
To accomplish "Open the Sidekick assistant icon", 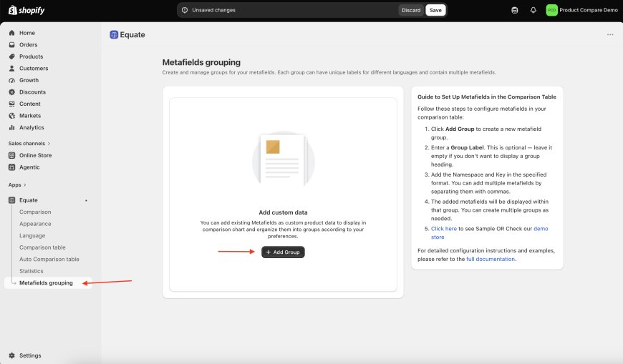I will coord(515,10).
